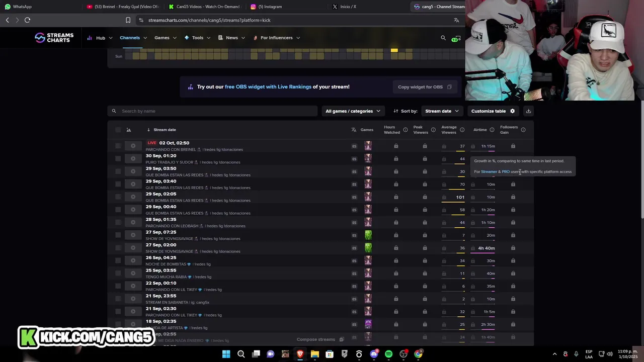
Task: Click the info icon beside Peak Viewers
Action: 433,130
